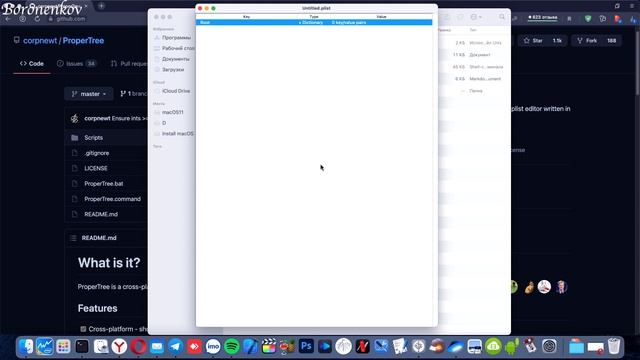Open Telegram from the Dock
The height and width of the screenshot is (360, 640).
[x=176, y=347]
